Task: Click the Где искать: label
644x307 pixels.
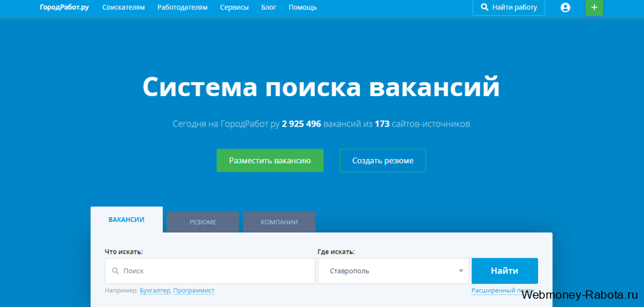Action: (337, 252)
